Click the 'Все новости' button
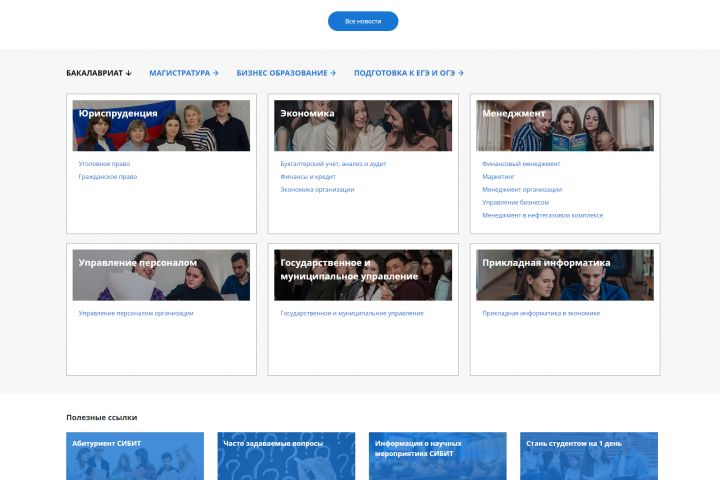This screenshot has width=720, height=480. point(363,21)
